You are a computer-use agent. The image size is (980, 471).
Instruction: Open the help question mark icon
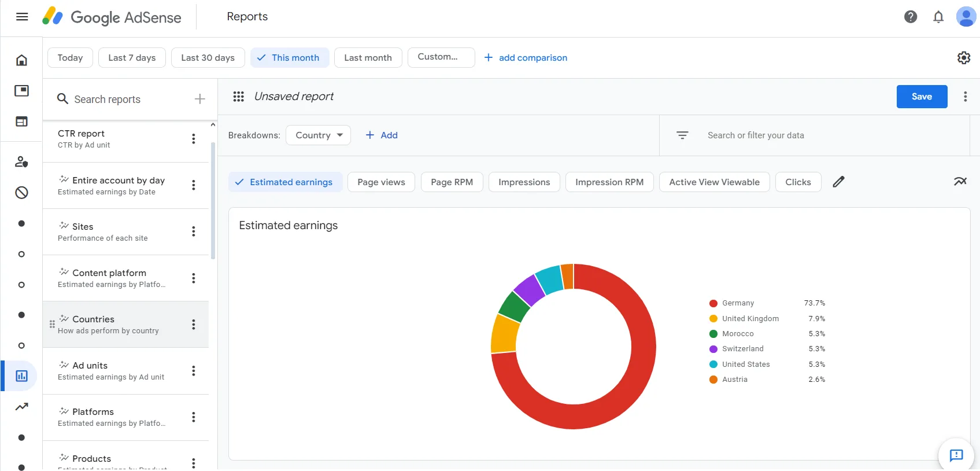pyautogui.click(x=910, y=17)
